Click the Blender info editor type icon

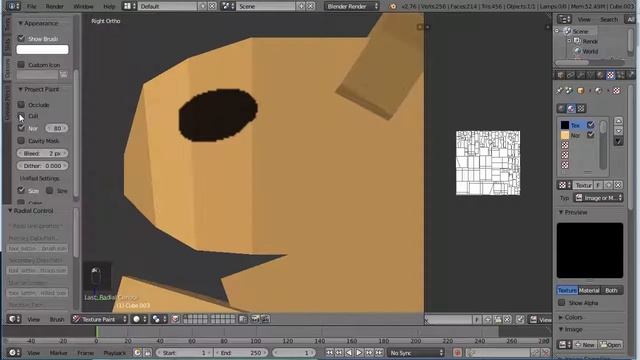point(13,6)
